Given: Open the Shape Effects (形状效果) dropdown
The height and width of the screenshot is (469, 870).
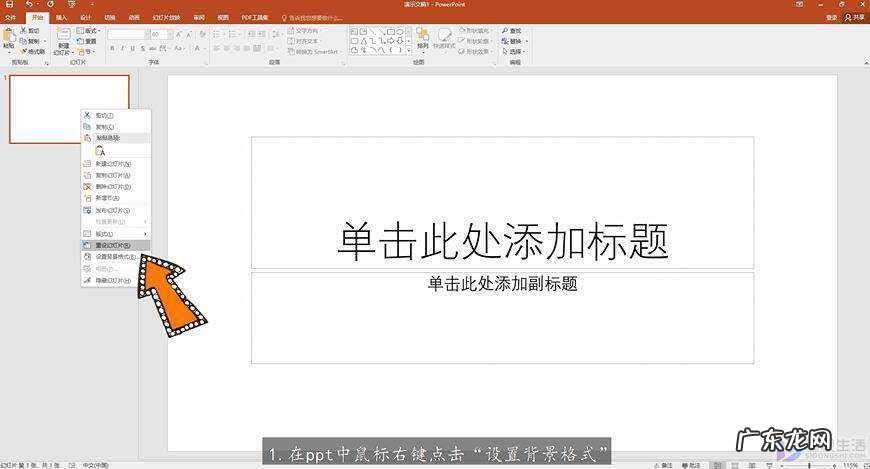Looking at the screenshot, I should (474, 51).
